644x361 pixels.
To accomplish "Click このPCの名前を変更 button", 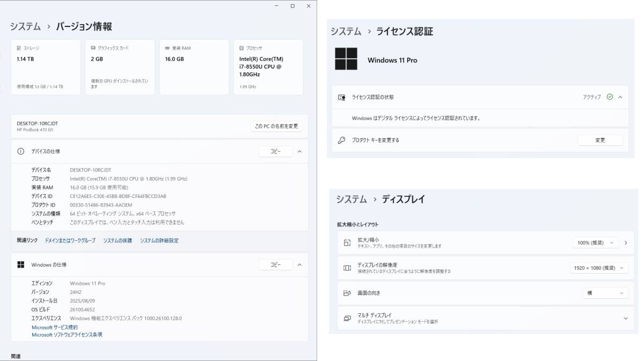I will pos(277,126).
